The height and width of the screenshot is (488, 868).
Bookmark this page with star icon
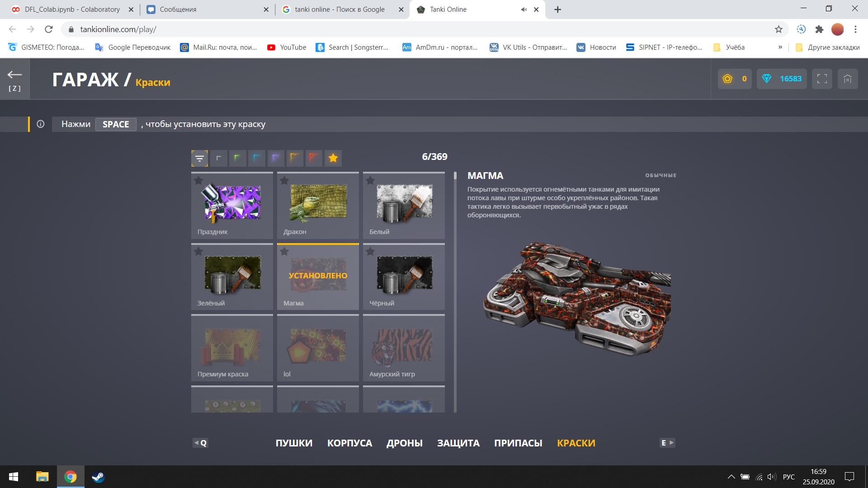pyautogui.click(x=778, y=29)
